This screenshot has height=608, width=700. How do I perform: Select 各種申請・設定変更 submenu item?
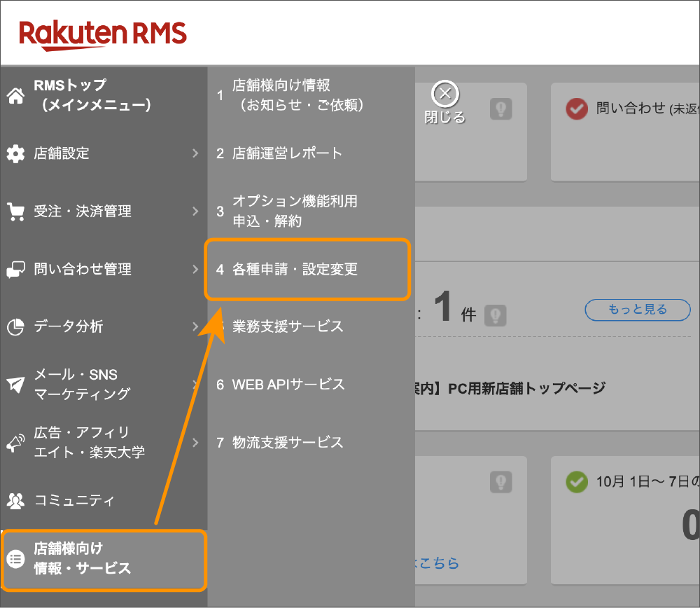(x=295, y=270)
